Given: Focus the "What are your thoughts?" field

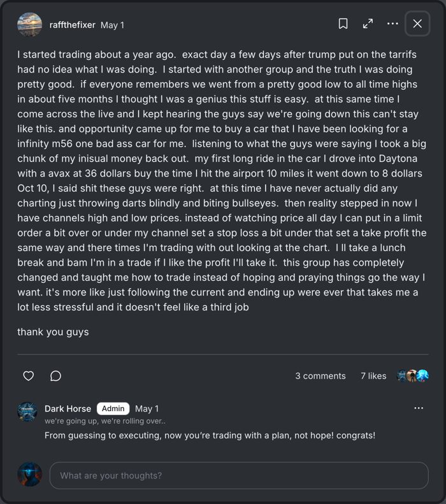Looking at the screenshot, I should pyautogui.click(x=239, y=475).
